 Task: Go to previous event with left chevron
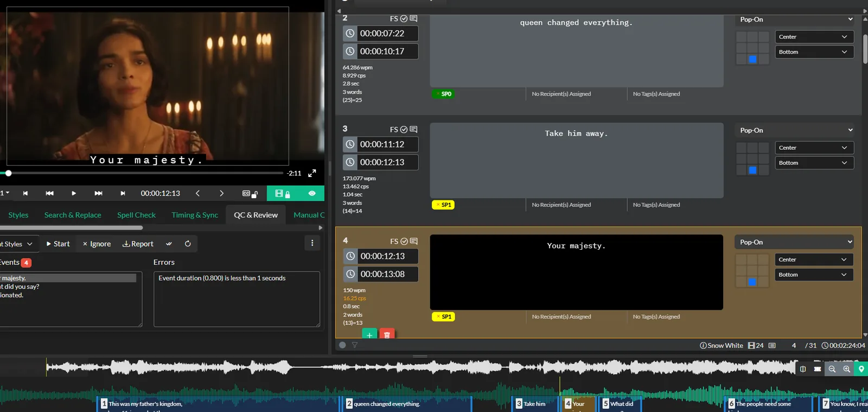pos(197,193)
